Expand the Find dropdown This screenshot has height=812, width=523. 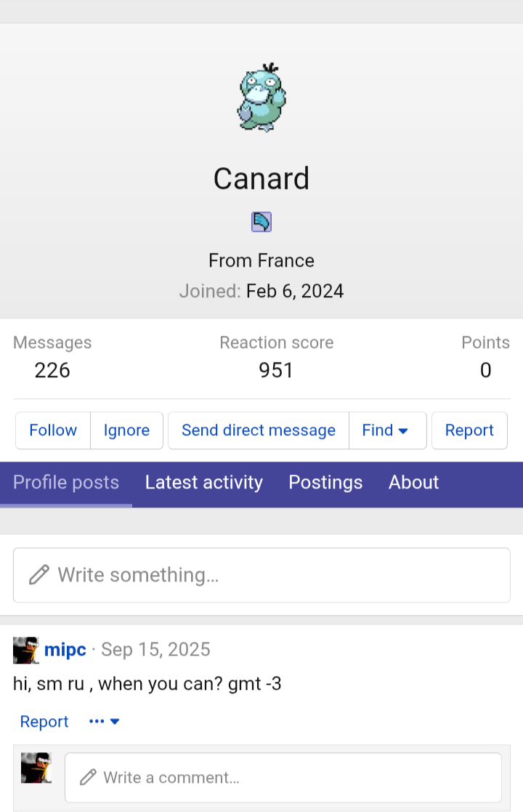click(x=387, y=430)
